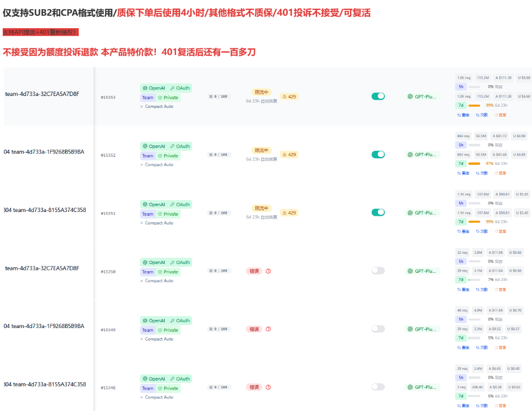This screenshot has height=411, width=532.
Task: Click the red highlighted 支持API提货+401重新授权 banner
Action: pos(41,32)
